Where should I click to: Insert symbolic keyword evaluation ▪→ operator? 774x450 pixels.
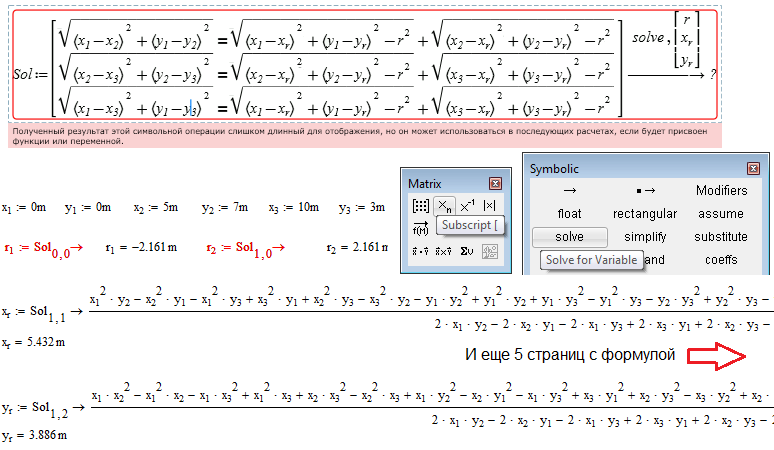tap(645, 190)
